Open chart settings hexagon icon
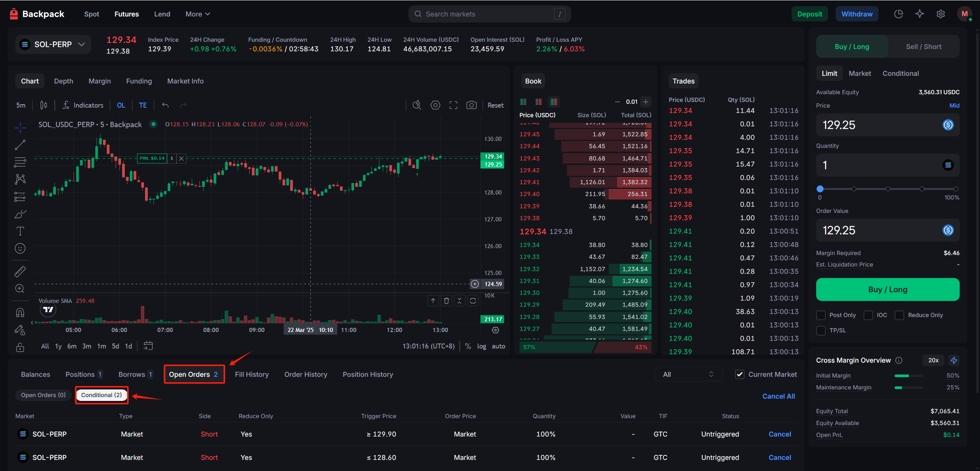 (435, 105)
